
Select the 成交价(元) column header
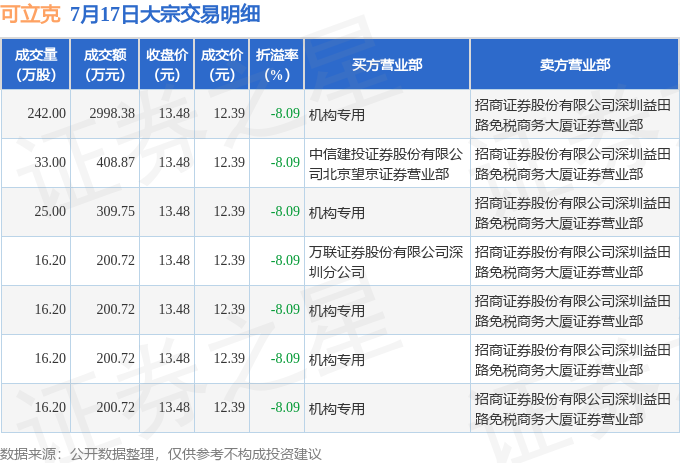point(222,65)
